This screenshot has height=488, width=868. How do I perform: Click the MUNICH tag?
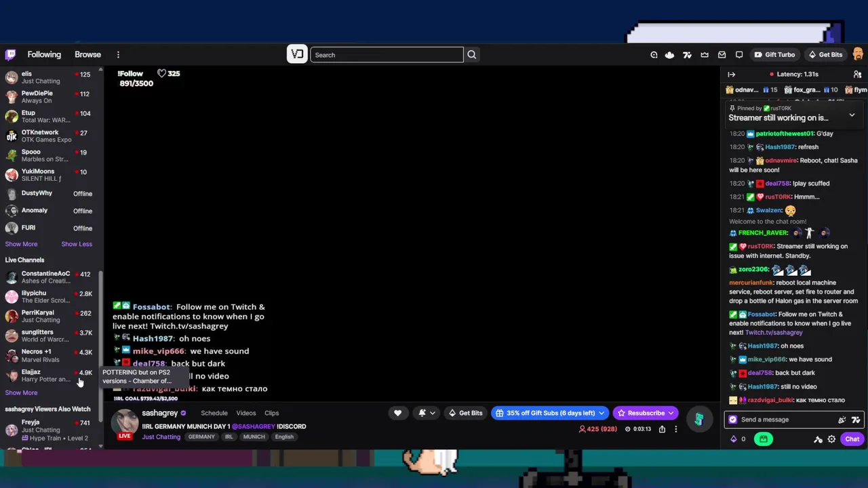[254, 437]
